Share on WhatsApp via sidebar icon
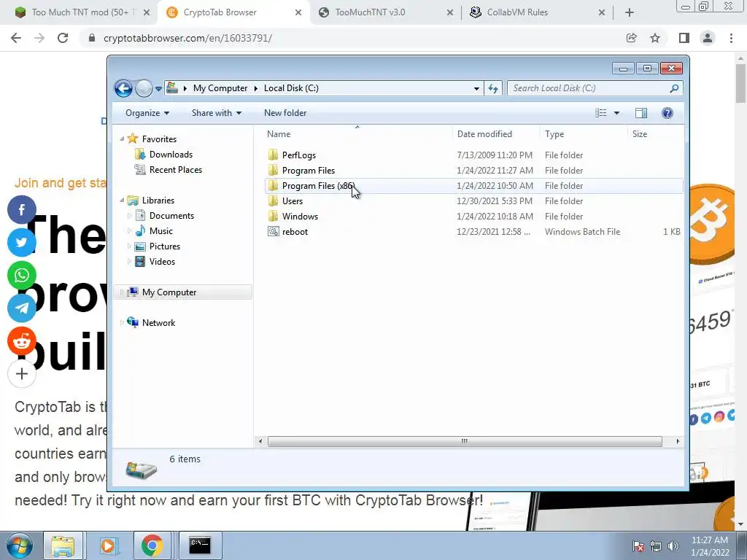Viewport: 747px width, 560px height. tap(22, 275)
